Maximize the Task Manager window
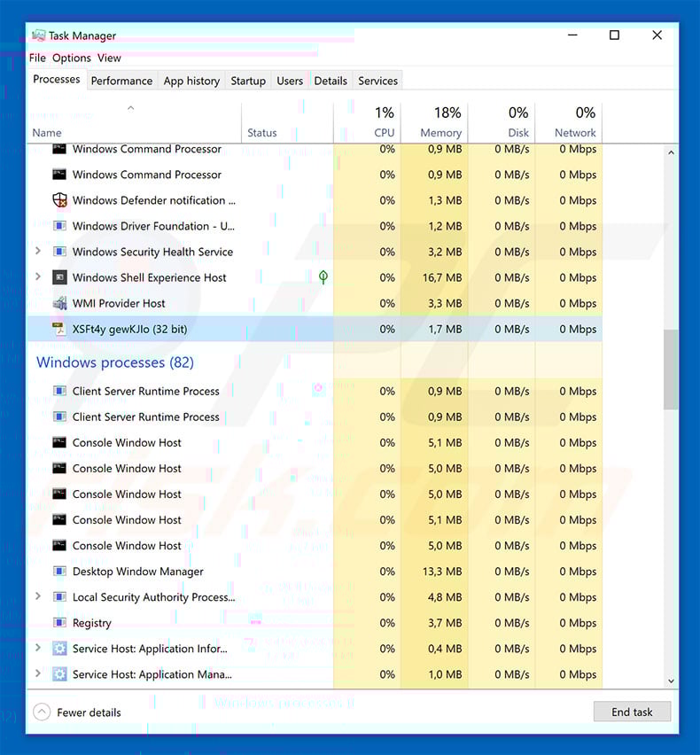Image resolution: width=700 pixels, height=755 pixels. click(614, 35)
